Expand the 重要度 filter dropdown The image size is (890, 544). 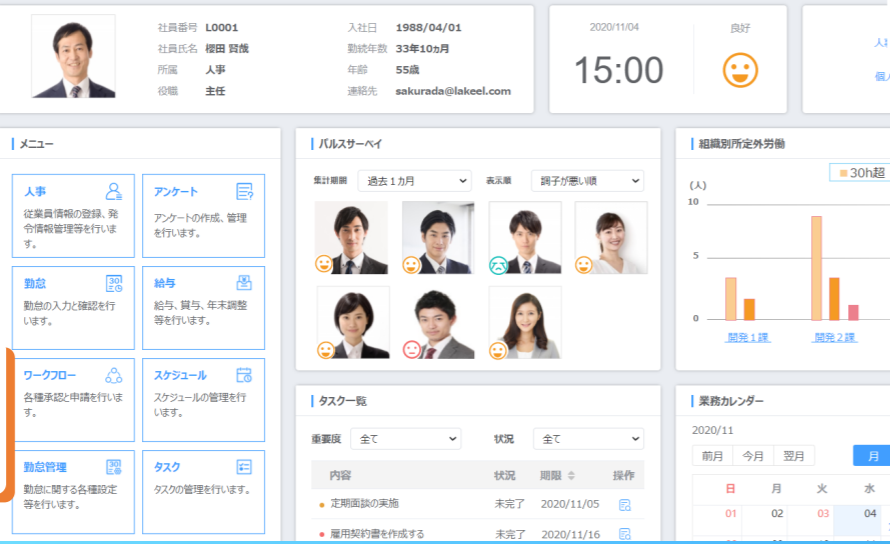click(x=408, y=439)
